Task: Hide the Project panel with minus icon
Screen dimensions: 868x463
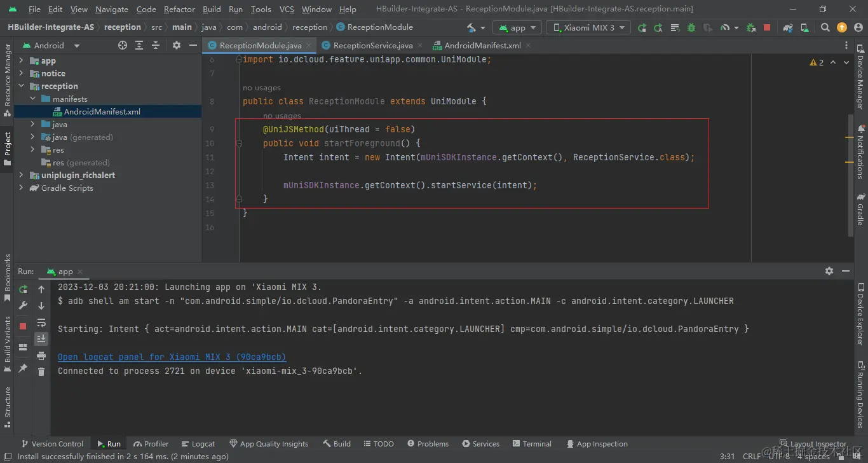Action: coord(193,45)
